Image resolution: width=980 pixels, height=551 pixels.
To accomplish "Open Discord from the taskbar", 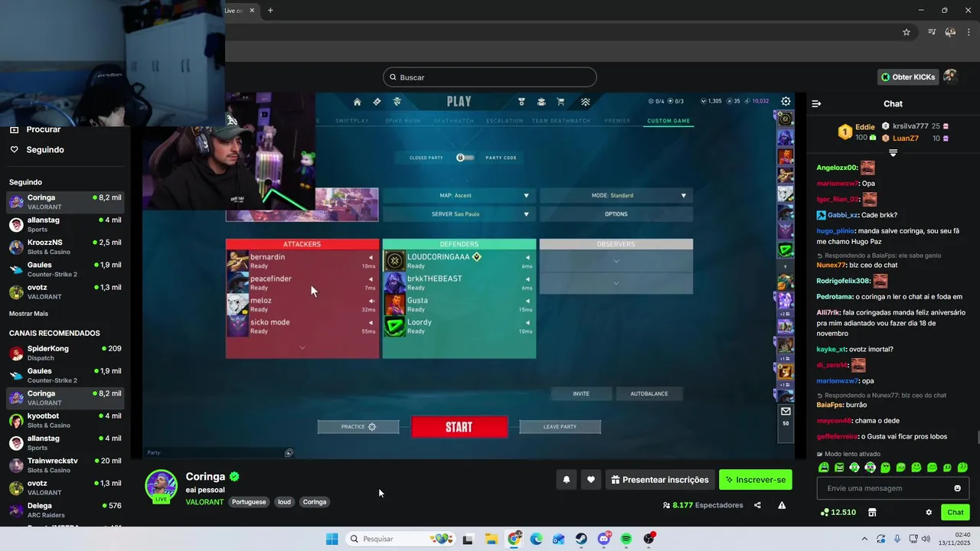I will pyautogui.click(x=604, y=539).
